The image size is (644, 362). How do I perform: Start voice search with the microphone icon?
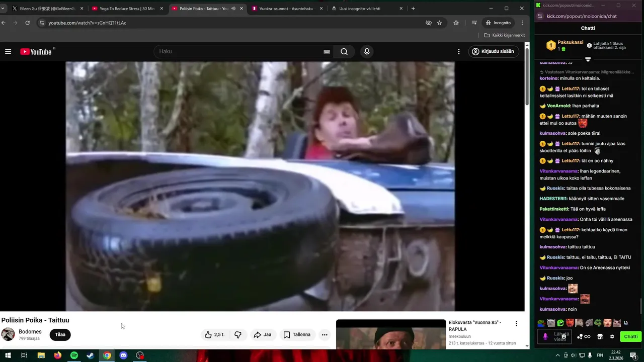coord(367,51)
